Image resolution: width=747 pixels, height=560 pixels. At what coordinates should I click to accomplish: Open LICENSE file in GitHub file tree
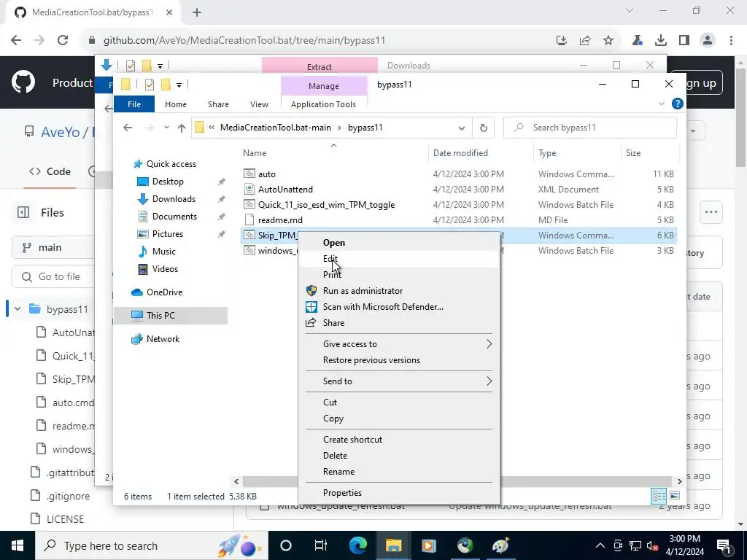pyautogui.click(x=65, y=519)
